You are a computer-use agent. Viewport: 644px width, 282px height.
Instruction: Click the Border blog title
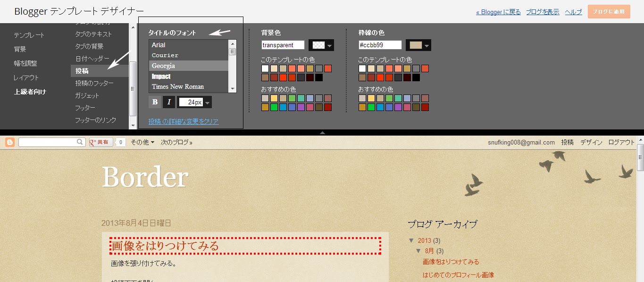[x=145, y=177]
